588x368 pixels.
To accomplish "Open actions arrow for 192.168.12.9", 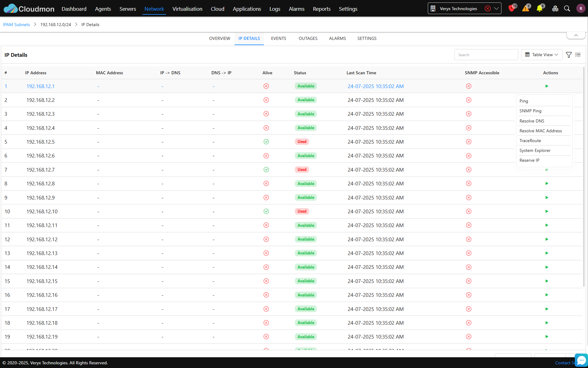I will (547, 198).
